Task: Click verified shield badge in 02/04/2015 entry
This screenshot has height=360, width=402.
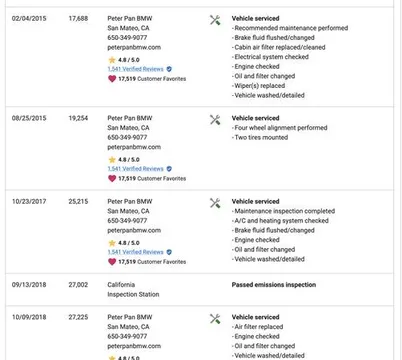Action: click(x=169, y=69)
